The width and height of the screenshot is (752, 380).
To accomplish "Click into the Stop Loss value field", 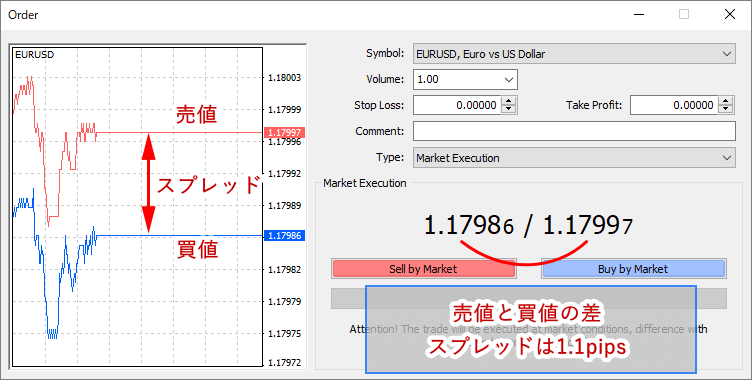I will [457, 105].
